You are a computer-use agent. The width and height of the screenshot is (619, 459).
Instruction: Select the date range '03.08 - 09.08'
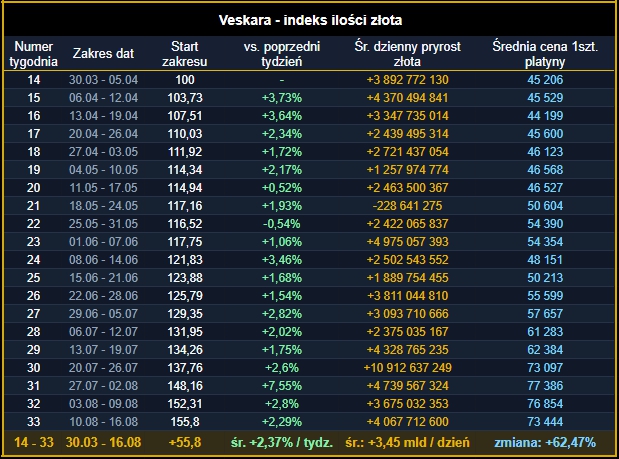click(x=103, y=404)
